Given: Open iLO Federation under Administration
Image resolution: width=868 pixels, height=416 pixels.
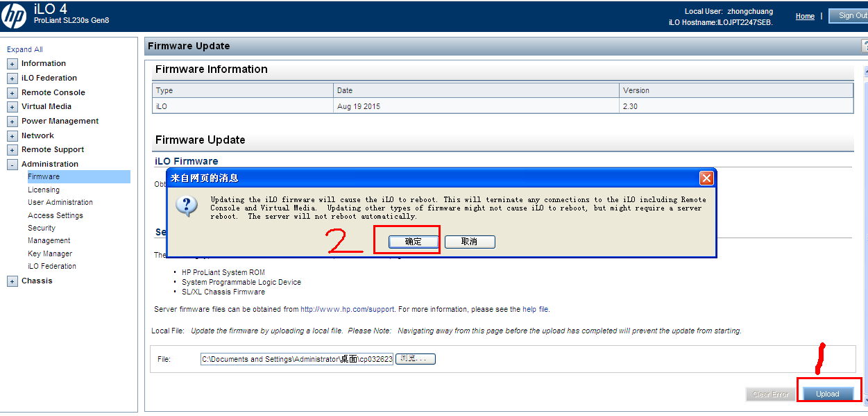Looking at the screenshot, I should pos(52,266).
